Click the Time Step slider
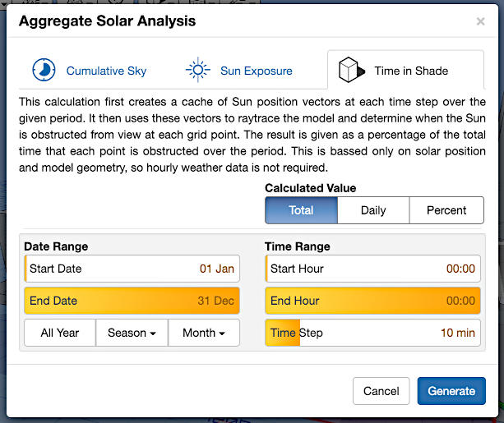 tap(372, 333)
